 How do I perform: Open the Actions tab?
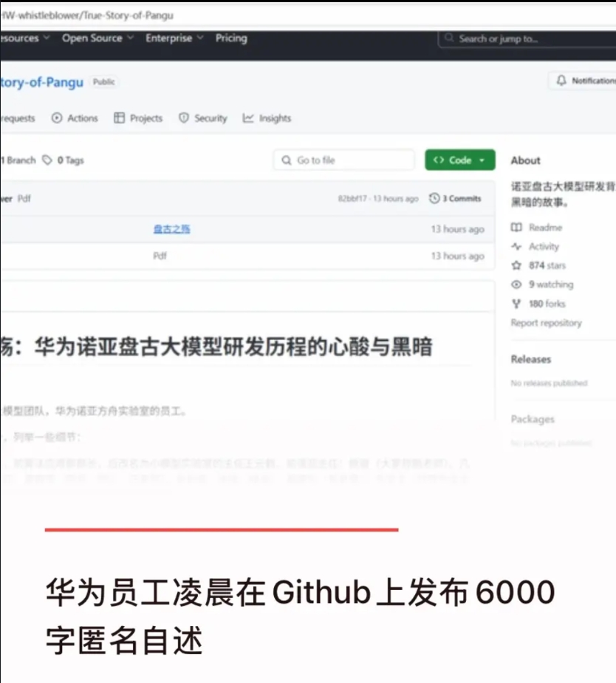point(75,118)
